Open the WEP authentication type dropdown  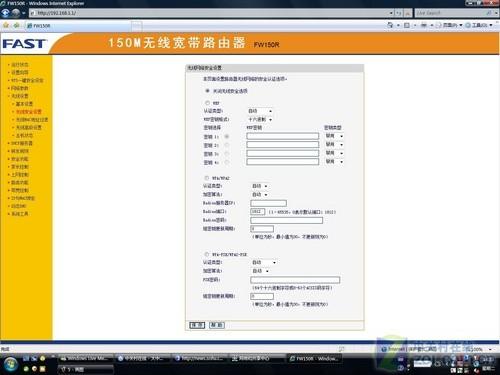(x=260, y=111)
